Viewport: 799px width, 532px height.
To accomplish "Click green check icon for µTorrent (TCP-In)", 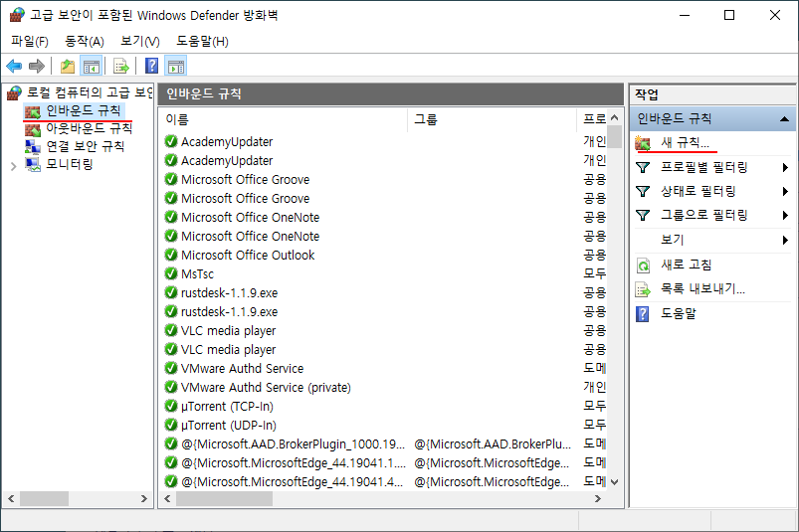I will pyautogui.click(x=171, y=407).
